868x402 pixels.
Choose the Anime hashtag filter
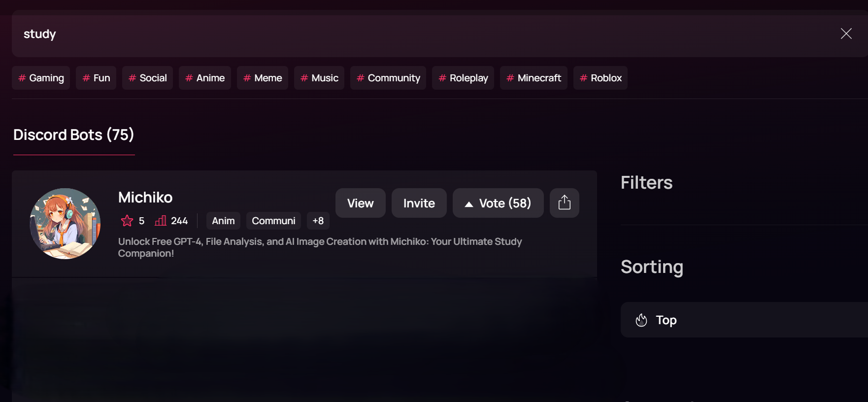[x=204, y=78]
